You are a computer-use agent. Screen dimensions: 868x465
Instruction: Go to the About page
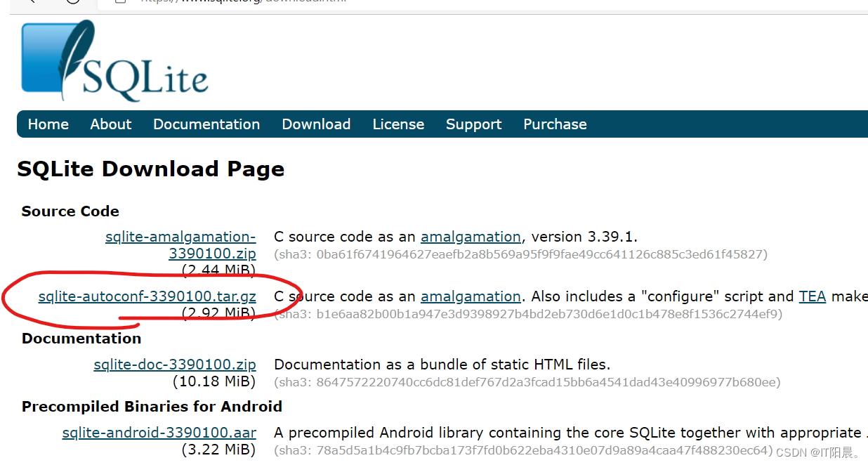[110, 124]
